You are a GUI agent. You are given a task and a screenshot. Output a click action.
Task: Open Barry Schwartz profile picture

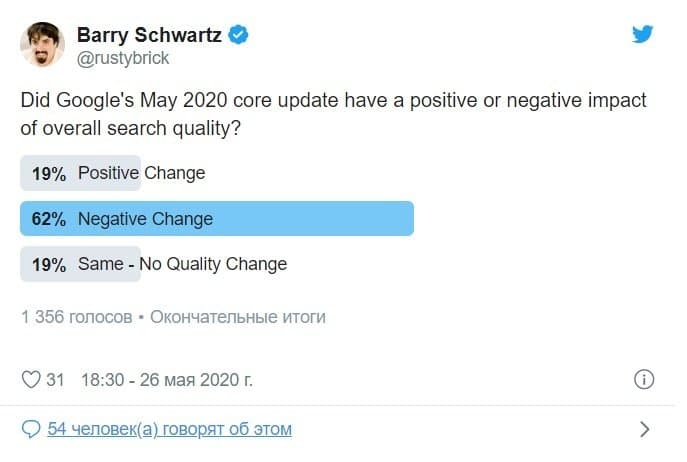pyautogui.click(x=42, y=44)
